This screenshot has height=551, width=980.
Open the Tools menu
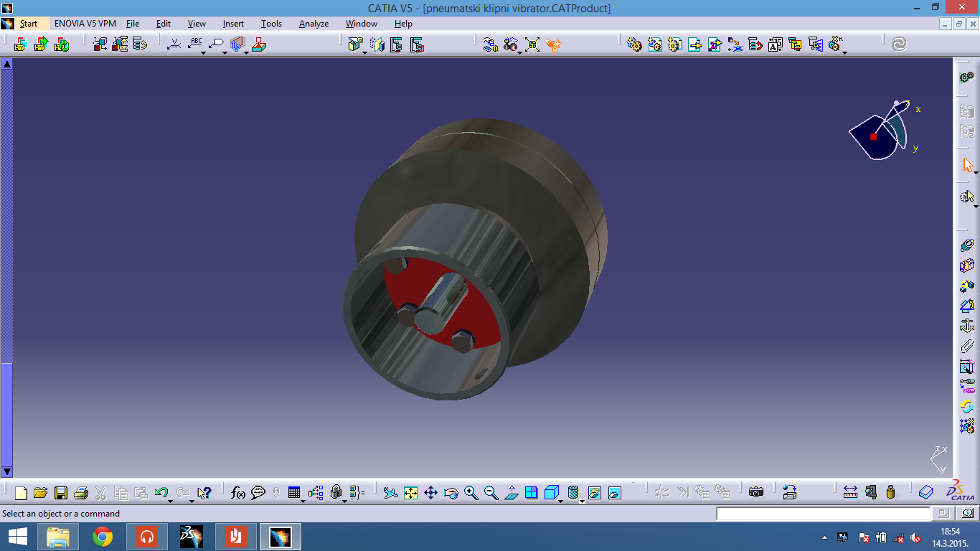[271, 24]
